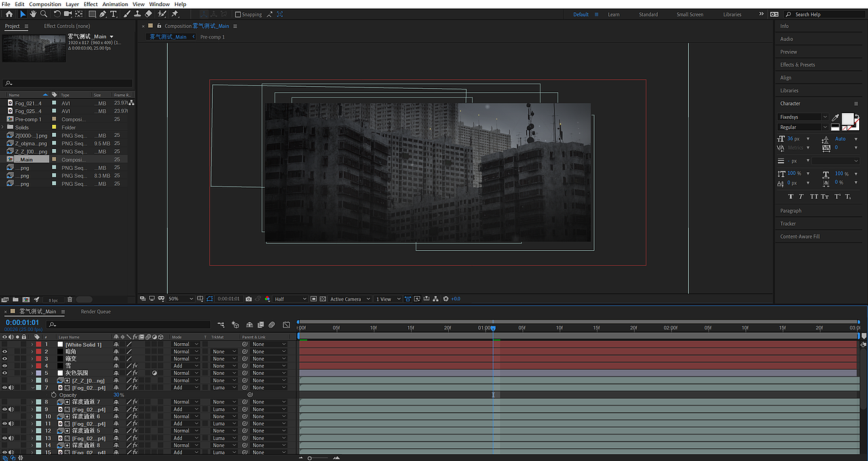Expand the Paragraph panel
This screenshot has width=868, height=461.
[791, 211]
